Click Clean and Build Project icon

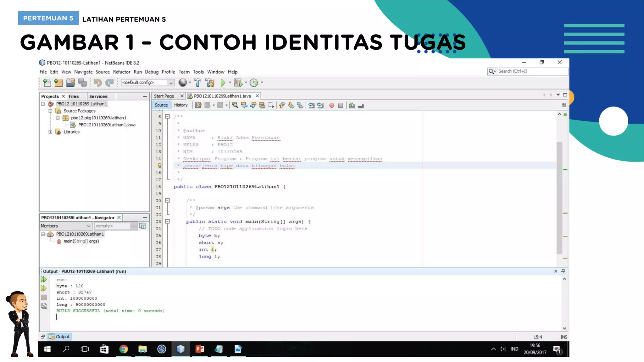[x=210, y=83]
